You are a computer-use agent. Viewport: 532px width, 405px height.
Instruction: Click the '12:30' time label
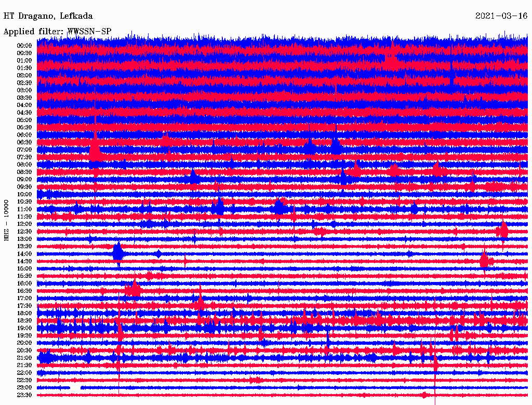click(24, 232)
